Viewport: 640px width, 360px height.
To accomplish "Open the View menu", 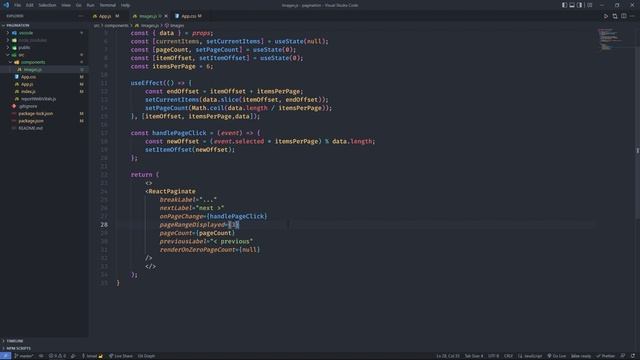I will [x=66, y=5].
